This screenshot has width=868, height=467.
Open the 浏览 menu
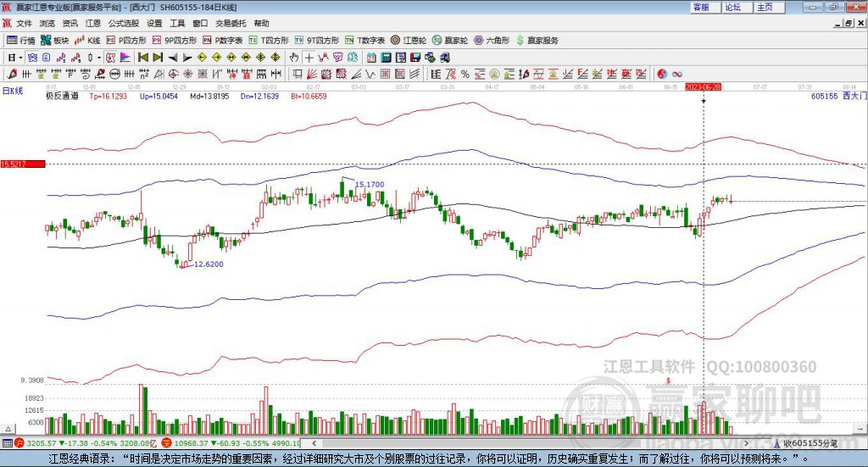coord(47,23)
